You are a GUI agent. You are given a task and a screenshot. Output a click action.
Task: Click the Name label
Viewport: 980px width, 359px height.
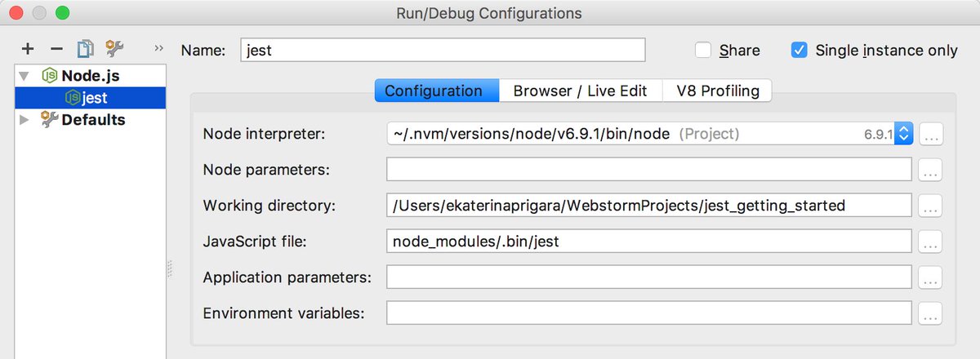click(203, 51)
